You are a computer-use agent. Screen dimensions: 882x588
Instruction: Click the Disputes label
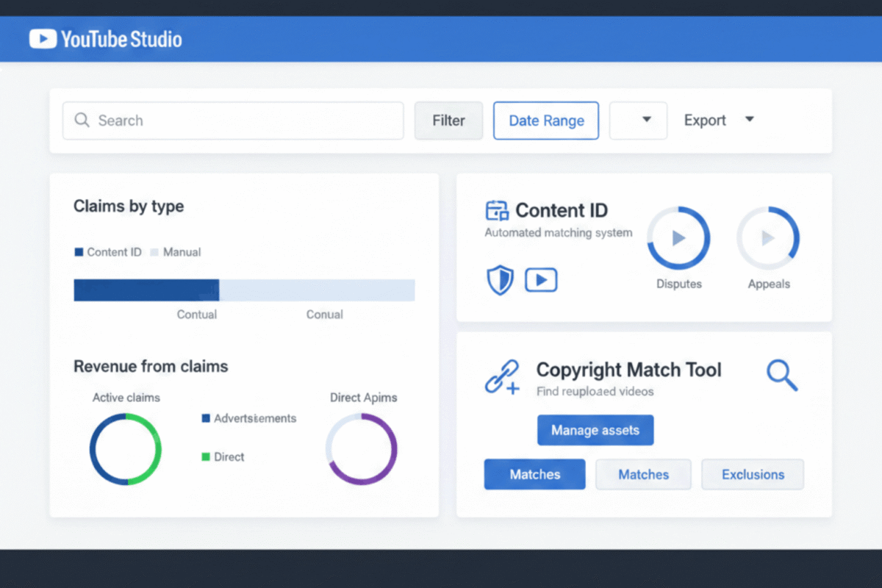point(679,284)
